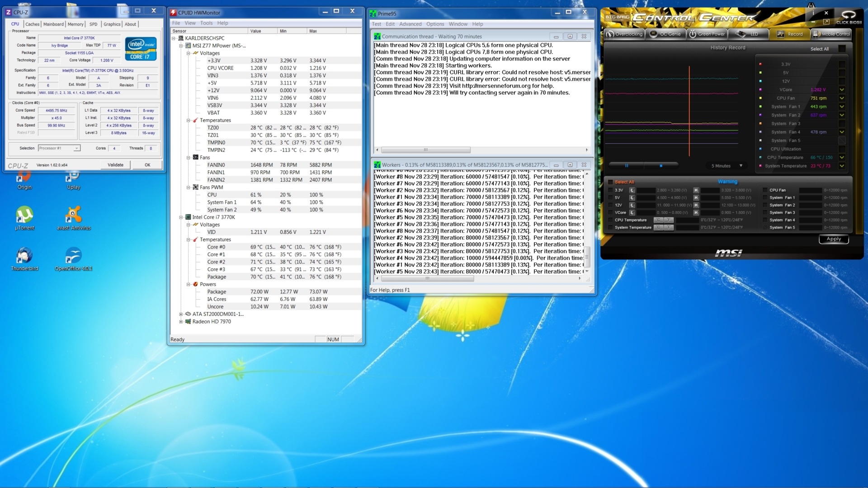
Task: Open OpenOffice 4.0.1 desktop shortcut
Action: point(73,259)
